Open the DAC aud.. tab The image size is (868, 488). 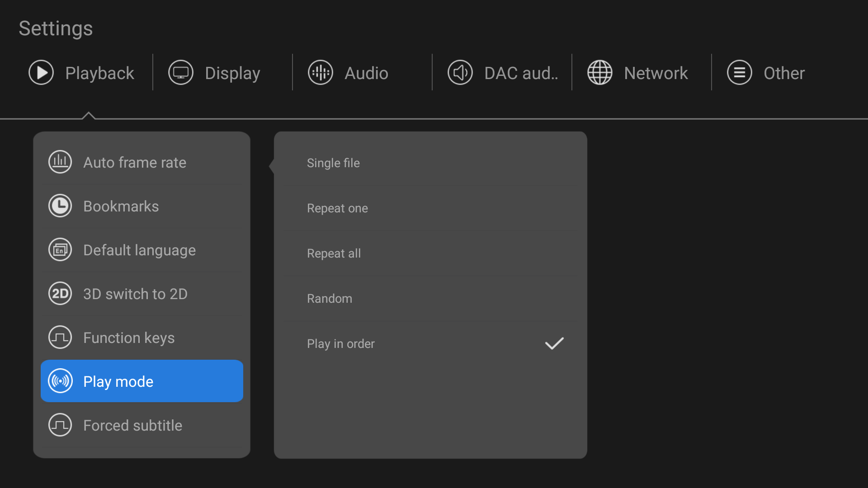[x=502, y=73]
